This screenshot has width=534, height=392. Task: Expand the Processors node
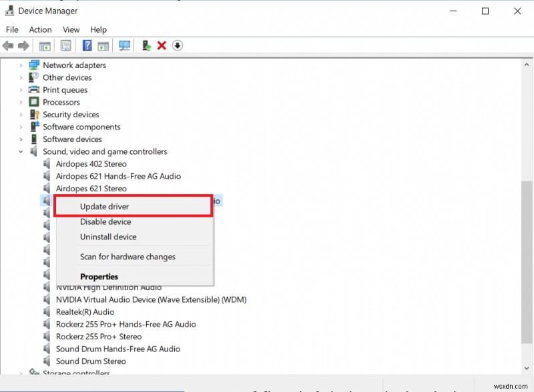click(21, 102)
